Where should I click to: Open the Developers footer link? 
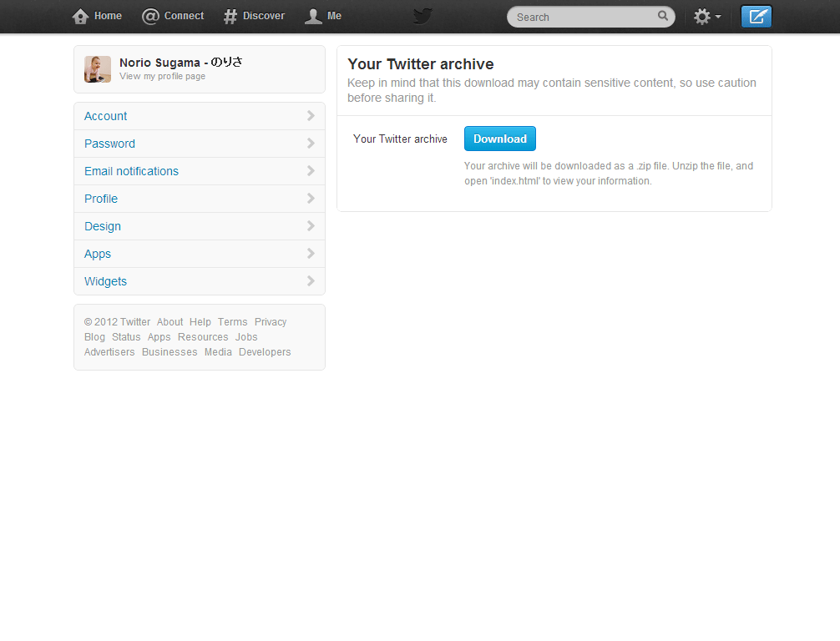[x=265, y=352]
